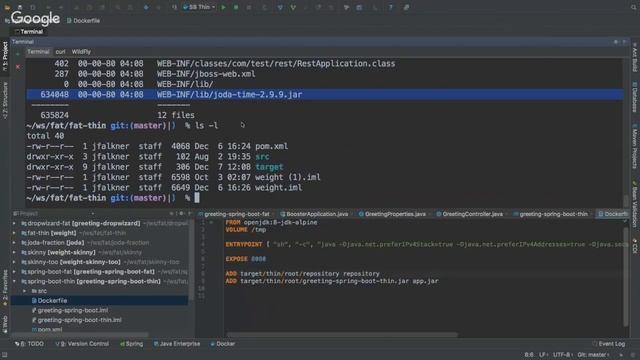Switch to the curl terminal tab

point(60,52)
